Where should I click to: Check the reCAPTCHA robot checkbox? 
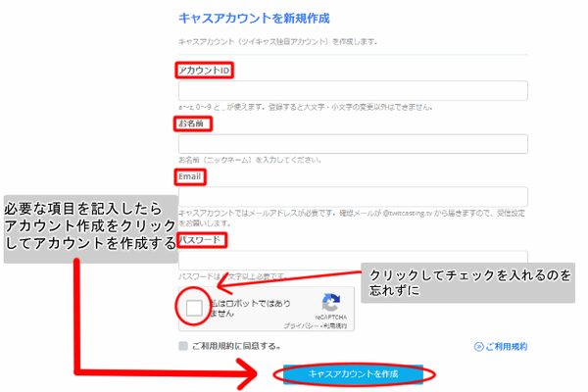pyautogui.click(x=194, y=308)
